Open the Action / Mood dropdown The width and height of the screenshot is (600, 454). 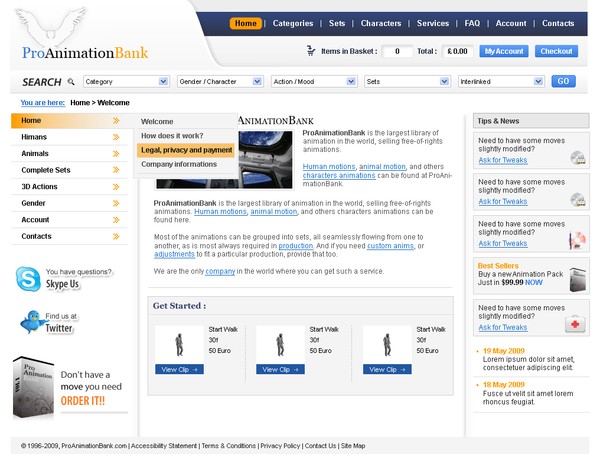tap(314, 82)
